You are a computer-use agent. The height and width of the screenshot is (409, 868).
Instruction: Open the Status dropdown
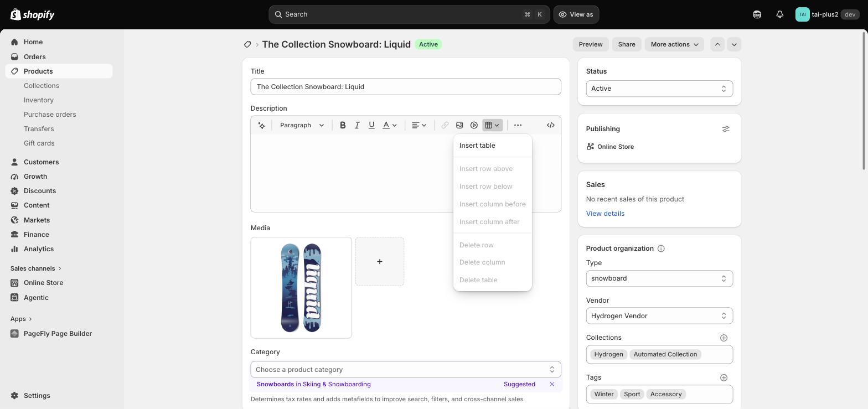click(659, 89)
